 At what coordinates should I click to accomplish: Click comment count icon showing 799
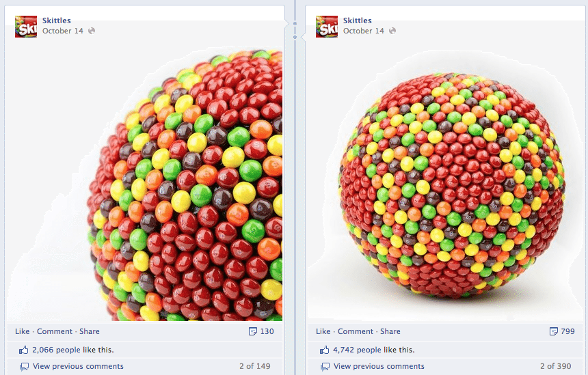(x=554, y=331)
